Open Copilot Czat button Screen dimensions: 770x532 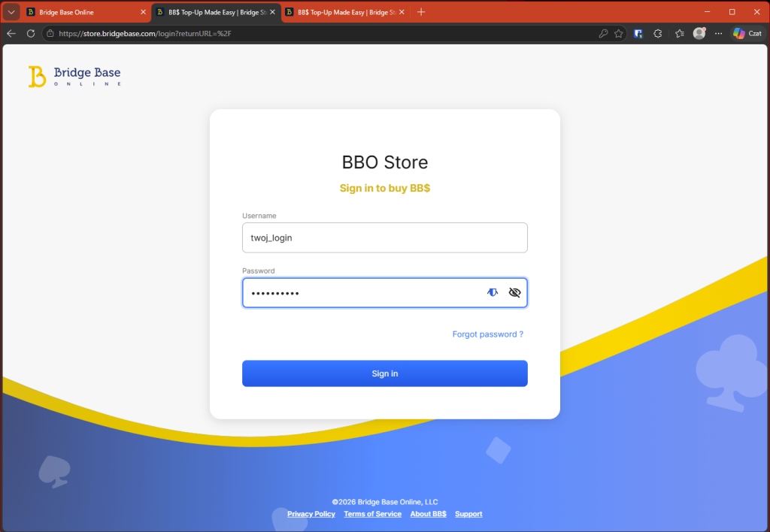[747, 34]
